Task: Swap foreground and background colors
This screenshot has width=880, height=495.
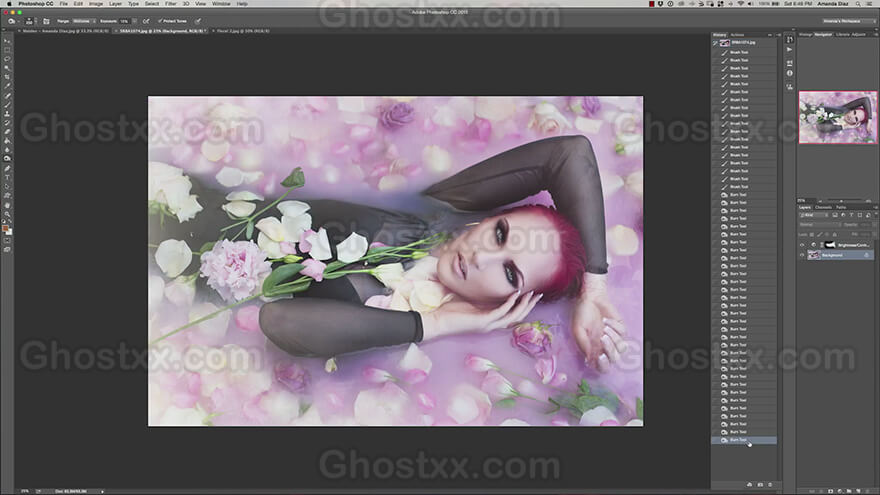Action: (x=10, y=222)
